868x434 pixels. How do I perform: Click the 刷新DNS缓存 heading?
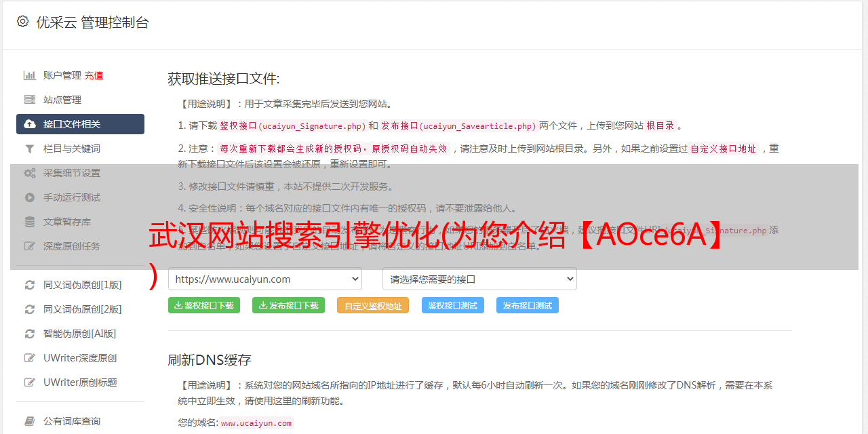pyautogui.click(x=210, y=359)
